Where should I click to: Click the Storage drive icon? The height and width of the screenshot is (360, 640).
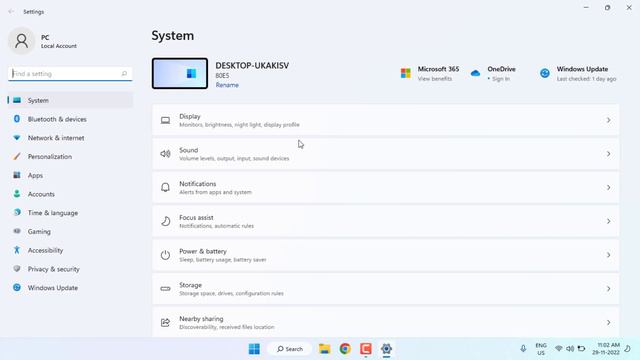[165, 289]
